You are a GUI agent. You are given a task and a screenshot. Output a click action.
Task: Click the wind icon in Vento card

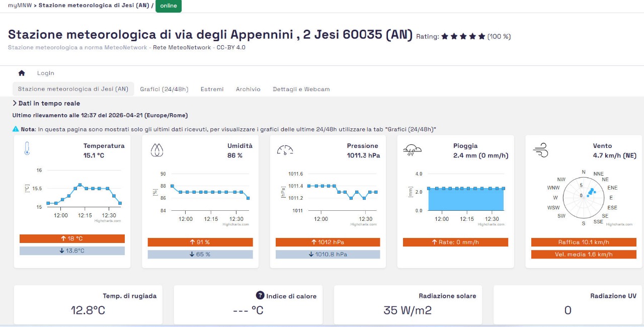[540, 149]
